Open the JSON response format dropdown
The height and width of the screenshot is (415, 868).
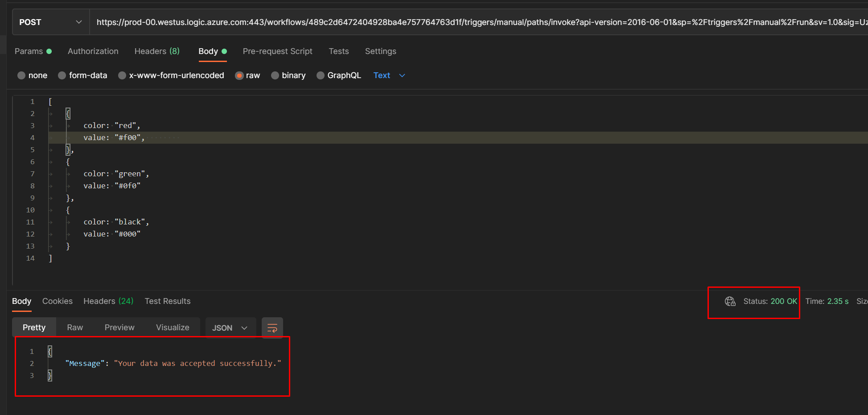[x=230, y=328]
